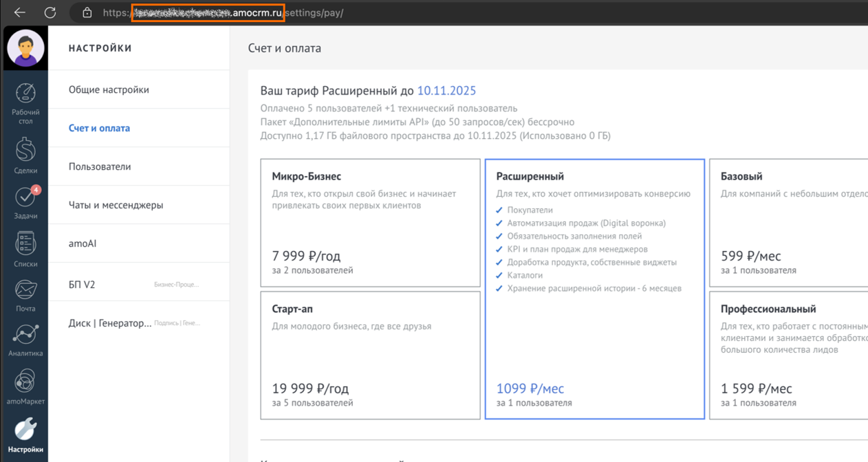Open the Списки lists icon
Viewport: 868px width, 462px height.
[25, 244]
